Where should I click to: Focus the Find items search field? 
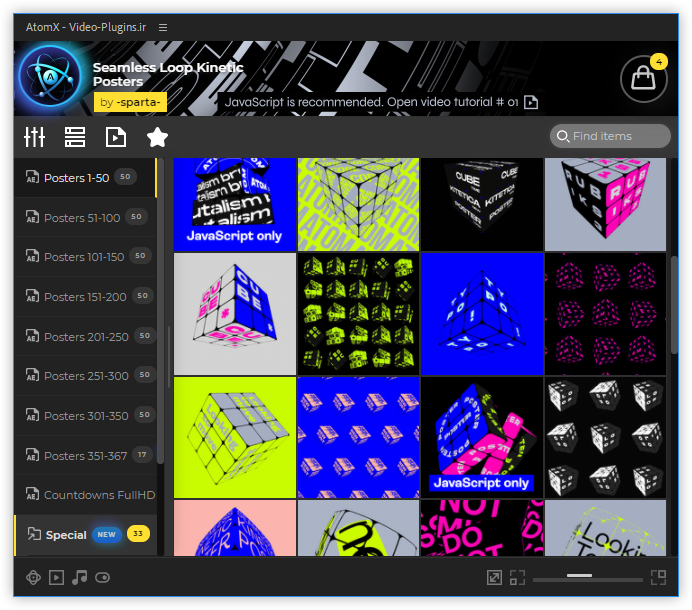(610, 136)
